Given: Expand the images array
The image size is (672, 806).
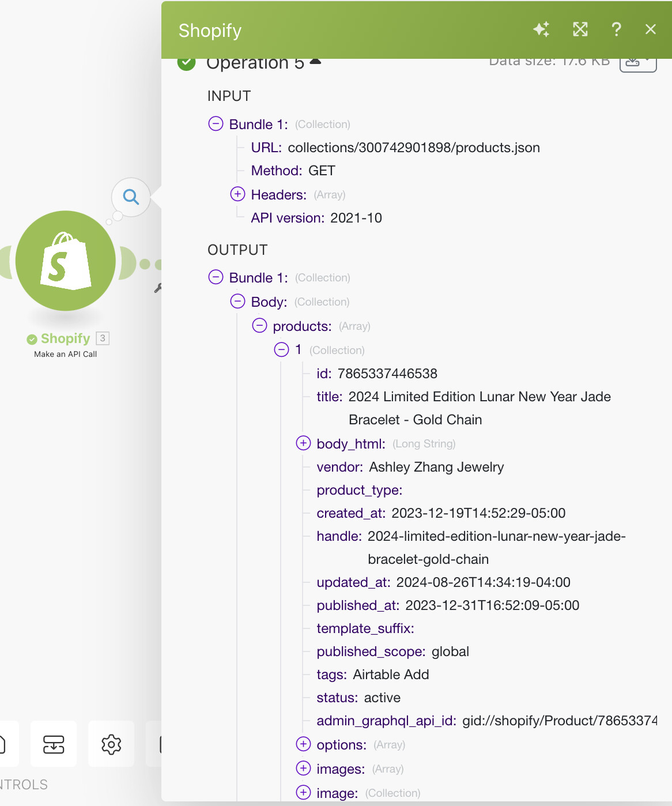Looking at the screenshot, I should [x=303, y=768].
